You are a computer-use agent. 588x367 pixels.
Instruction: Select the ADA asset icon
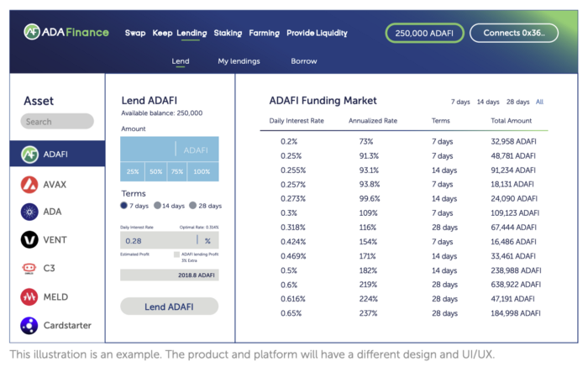pos(29,212)
